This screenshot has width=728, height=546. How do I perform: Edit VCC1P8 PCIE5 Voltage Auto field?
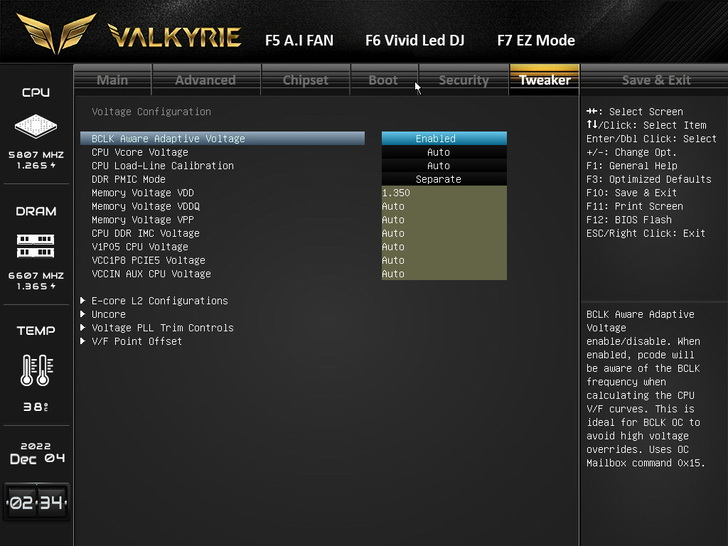pos(444,260)
